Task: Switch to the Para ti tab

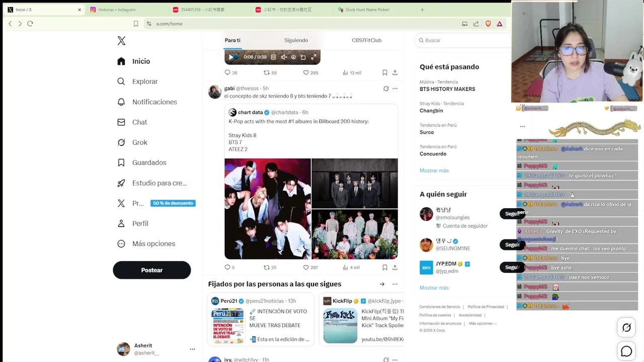Action: 232,40
